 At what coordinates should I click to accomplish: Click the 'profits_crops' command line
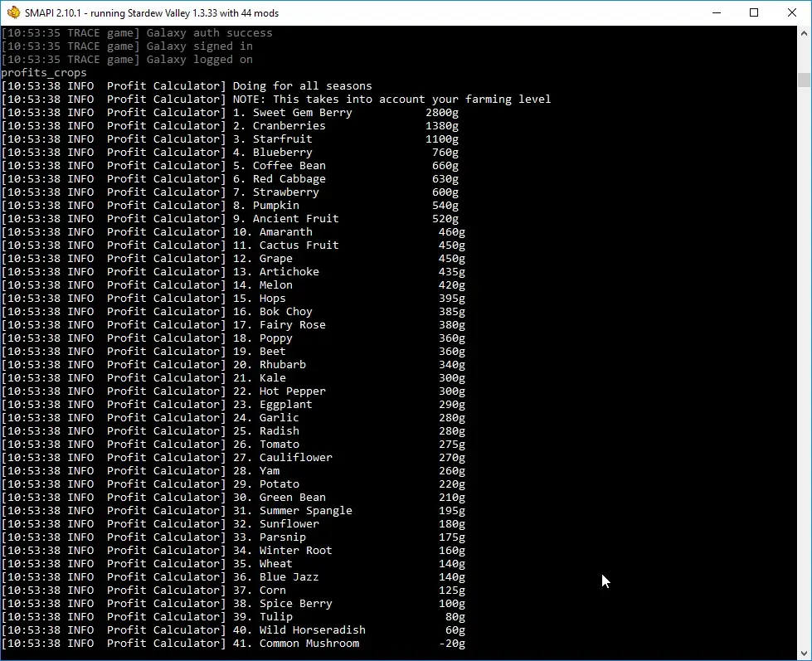44,73
